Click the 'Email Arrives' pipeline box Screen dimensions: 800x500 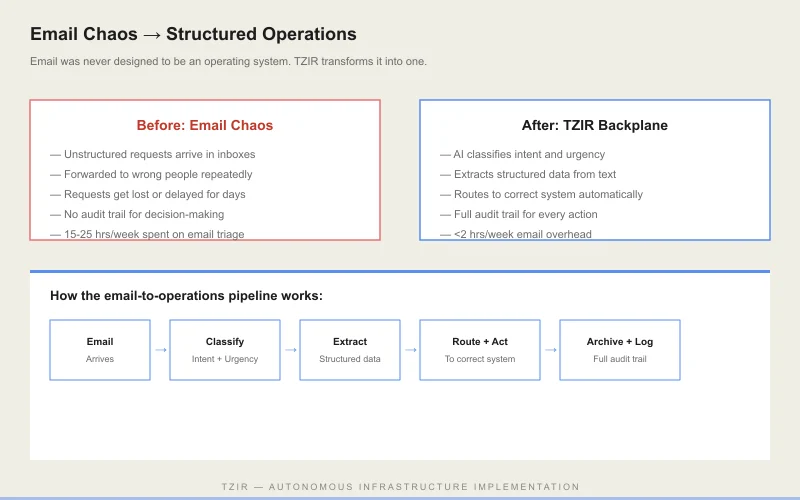pyautogui.click(x=100, y=350)
